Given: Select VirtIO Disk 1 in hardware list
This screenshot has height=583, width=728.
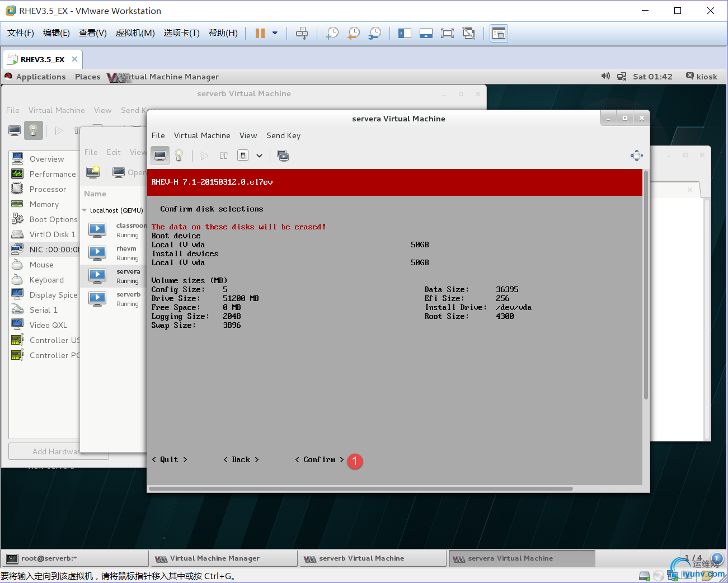Looking at the screenshot, I should pos(45,234).
